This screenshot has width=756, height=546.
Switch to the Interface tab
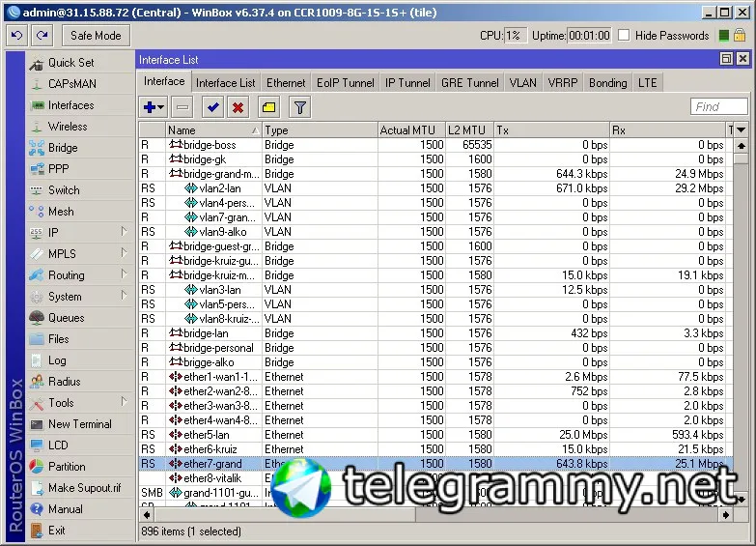pos(164,81)
